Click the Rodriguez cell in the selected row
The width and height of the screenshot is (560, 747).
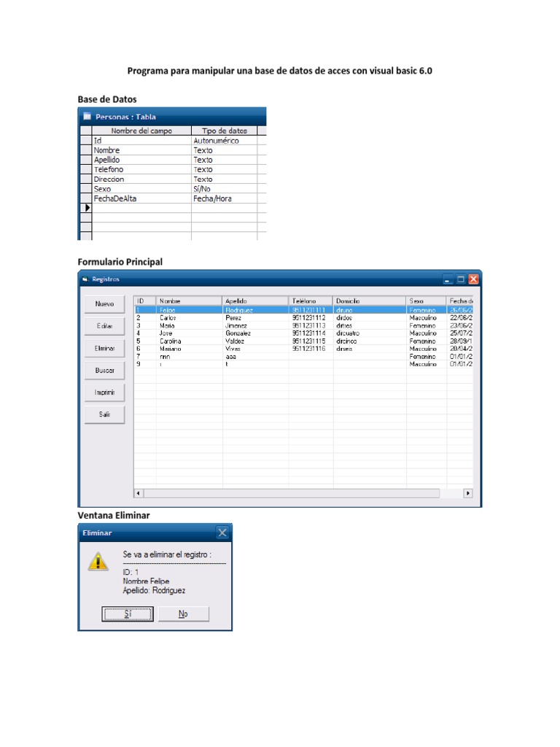point(255,310)
